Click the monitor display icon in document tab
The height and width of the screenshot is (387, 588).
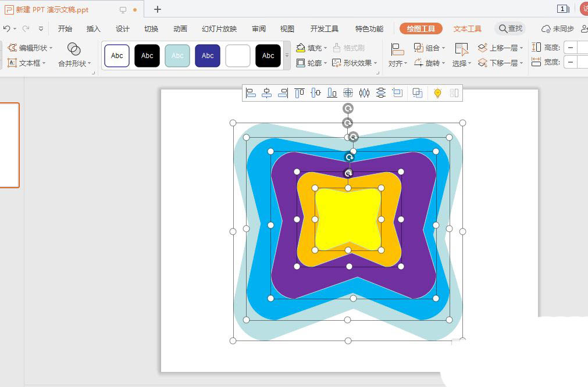click(x=123, y=10)
